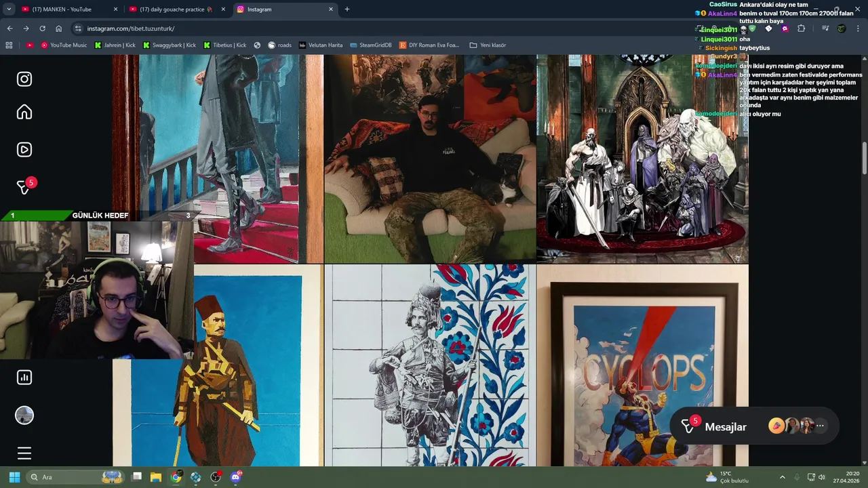Open the Reels icon in sidebar
Screen dimensions: 868x488
(x=24, y=150)
